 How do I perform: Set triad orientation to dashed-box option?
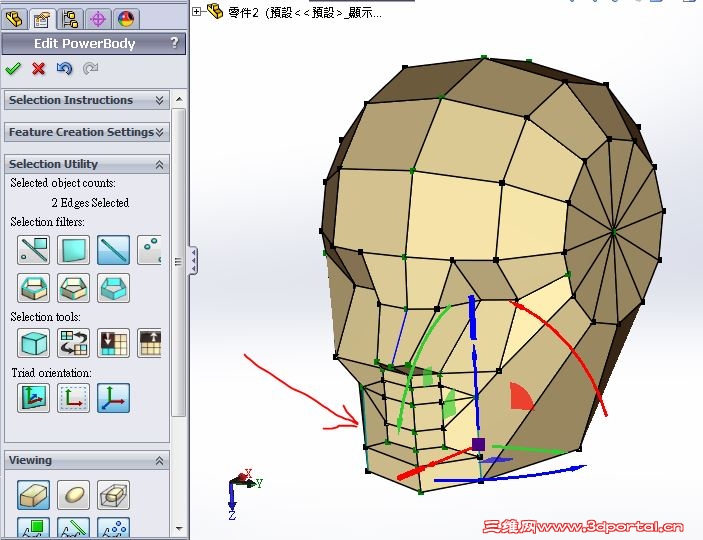[x=74, y=398]
